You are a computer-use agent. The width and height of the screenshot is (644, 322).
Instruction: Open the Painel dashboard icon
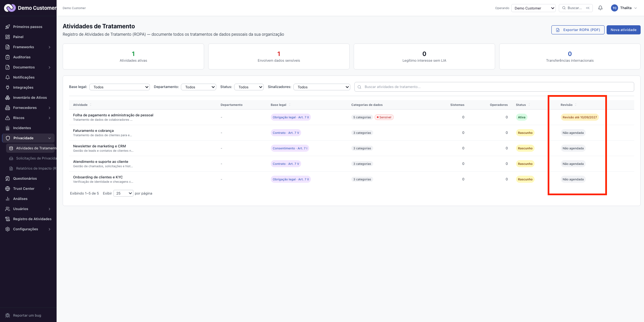[x=7, y=37]
